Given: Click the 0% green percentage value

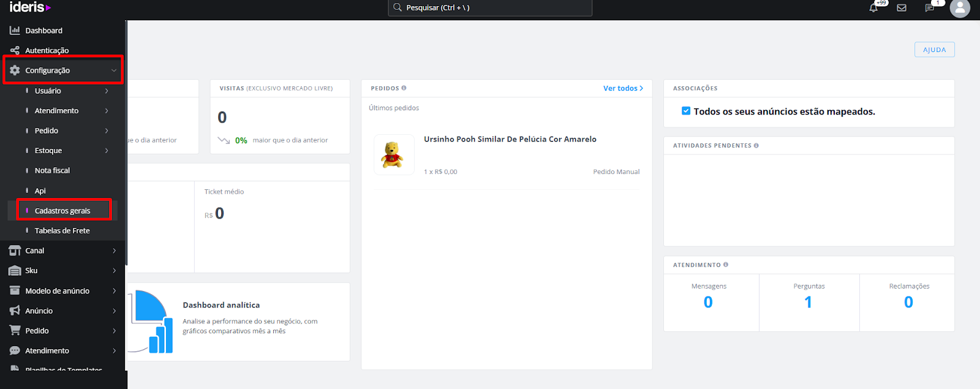Looking at the screenshot, I should coord(241,140).
